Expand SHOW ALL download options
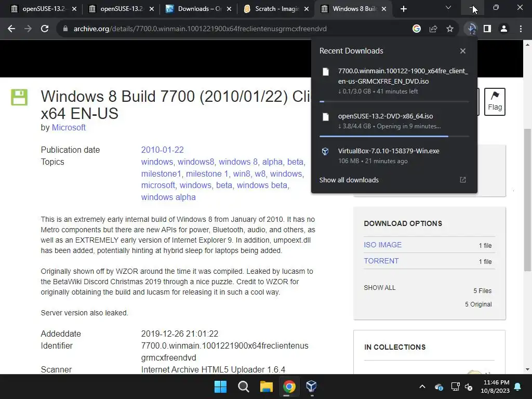This screenshot has height=399, width=532. [380, 288]
